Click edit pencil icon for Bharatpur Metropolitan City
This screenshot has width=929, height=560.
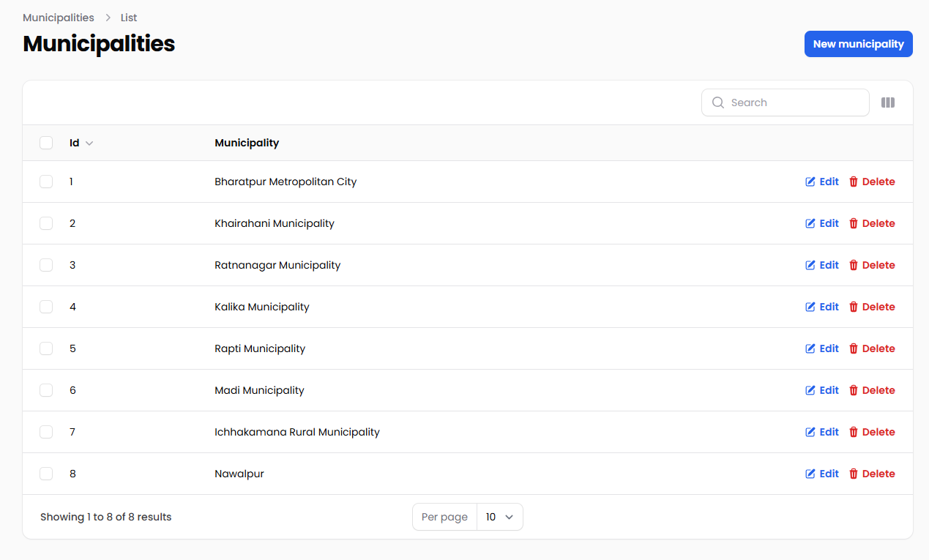pyautogui.click(x=810, y=182)
